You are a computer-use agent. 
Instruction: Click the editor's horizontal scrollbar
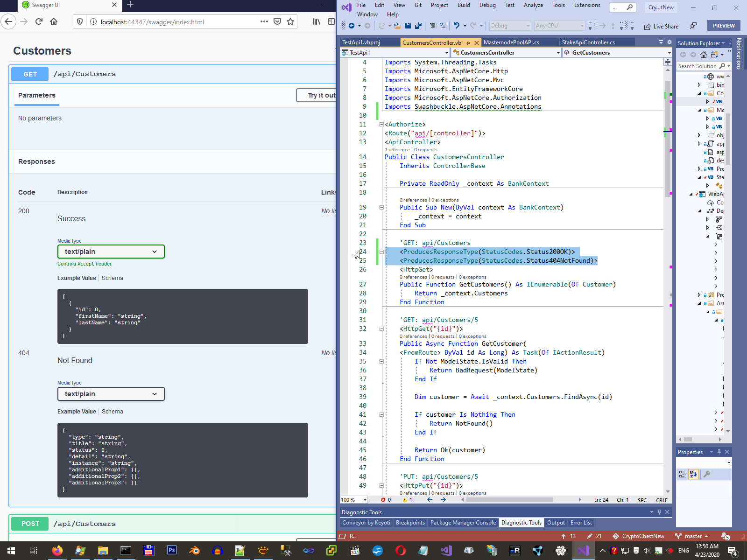point(510,500)
